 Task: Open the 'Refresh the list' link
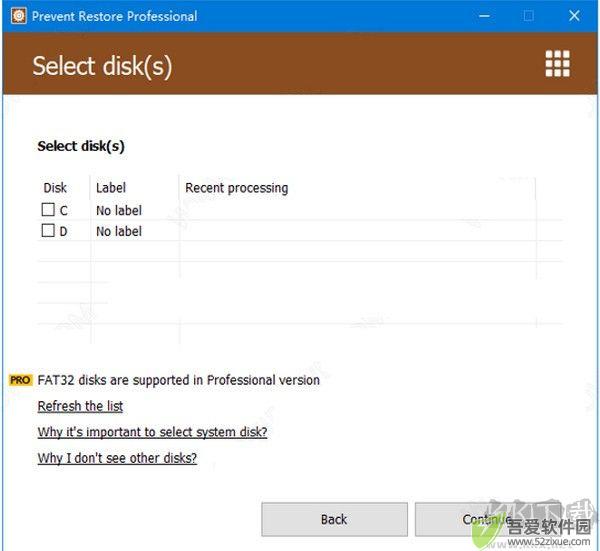[x=80, y=406]
